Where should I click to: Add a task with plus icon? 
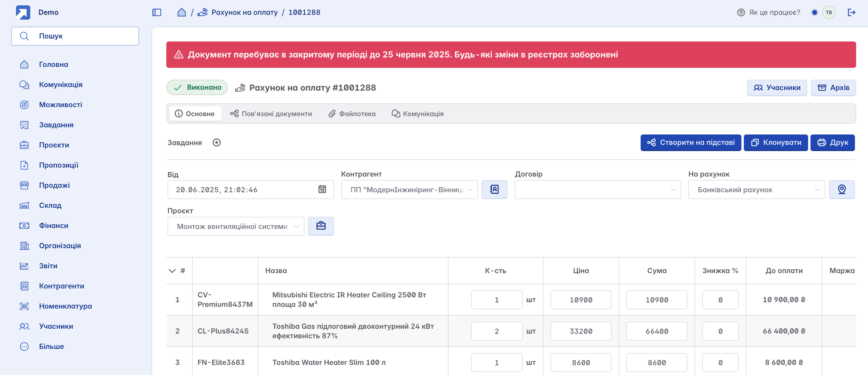point(217,142)
